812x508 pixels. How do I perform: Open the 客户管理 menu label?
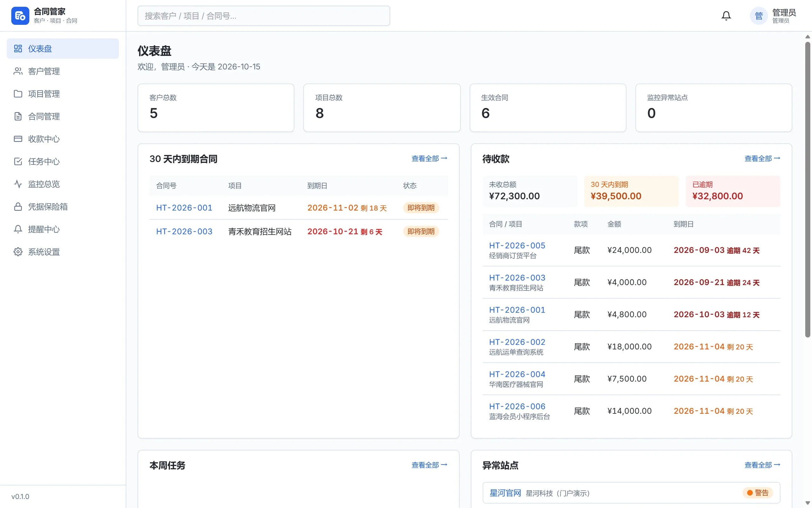click(x=44, y=71)
